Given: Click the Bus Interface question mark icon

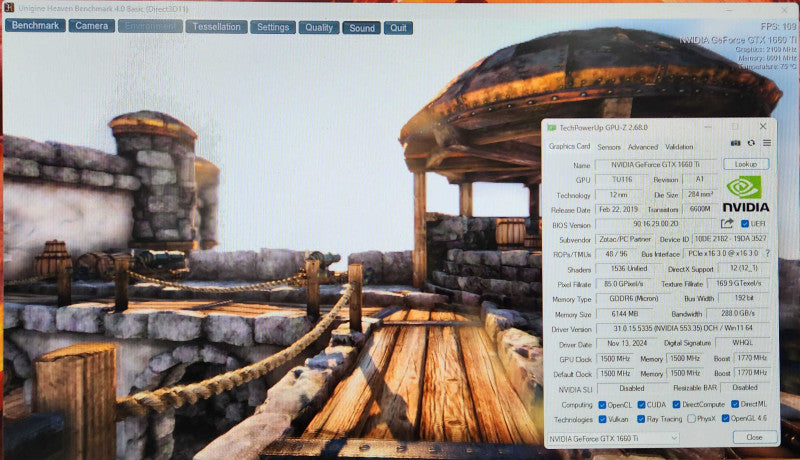Looking at the screenshot, I should pos(768,253).
